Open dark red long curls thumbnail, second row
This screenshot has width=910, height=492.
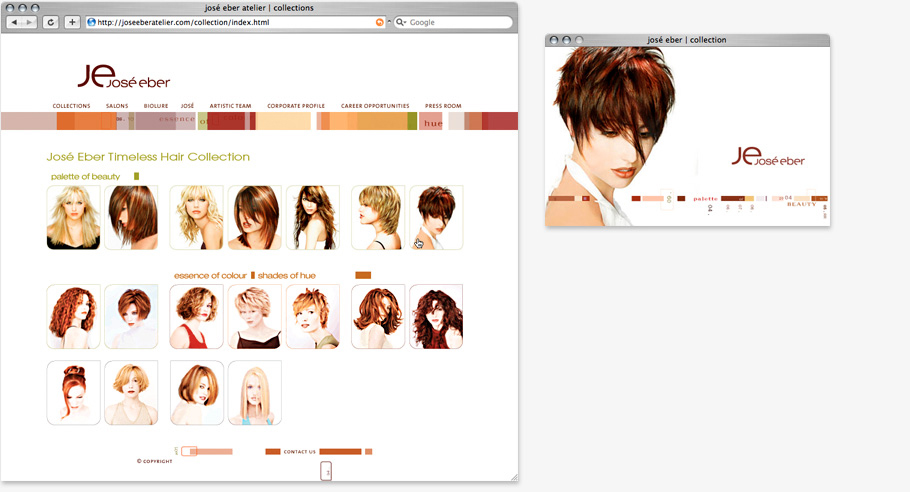click(x=436, y=317)
